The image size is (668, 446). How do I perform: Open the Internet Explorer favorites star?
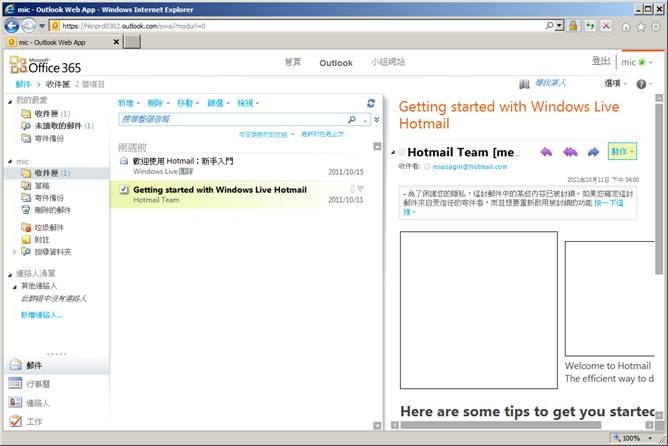coord(641,27)
